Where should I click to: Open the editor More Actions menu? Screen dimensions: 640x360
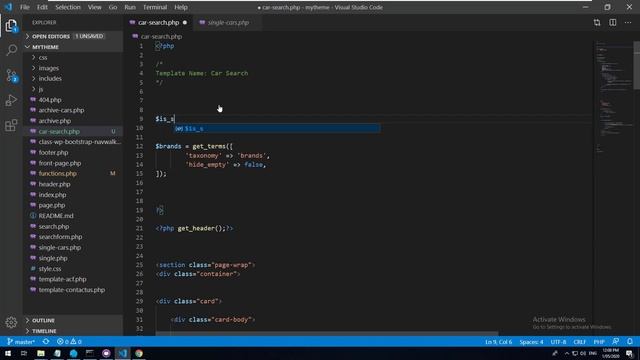[628, 22]
